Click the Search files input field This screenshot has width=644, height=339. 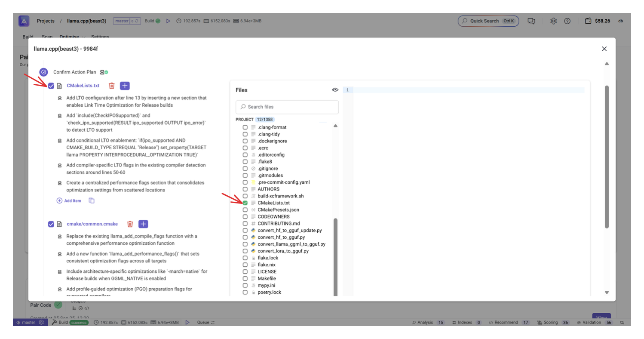pyautogui.click(x=287, y=107)
